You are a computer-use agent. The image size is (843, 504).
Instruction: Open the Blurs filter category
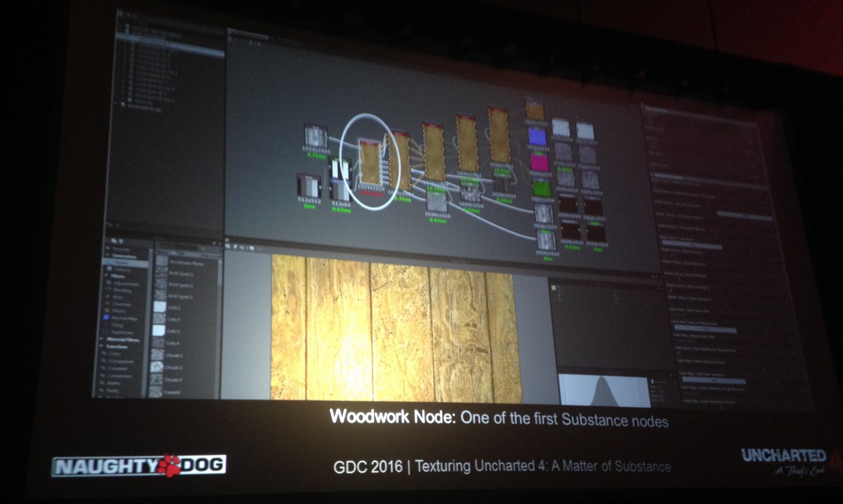tap(118, 297)
